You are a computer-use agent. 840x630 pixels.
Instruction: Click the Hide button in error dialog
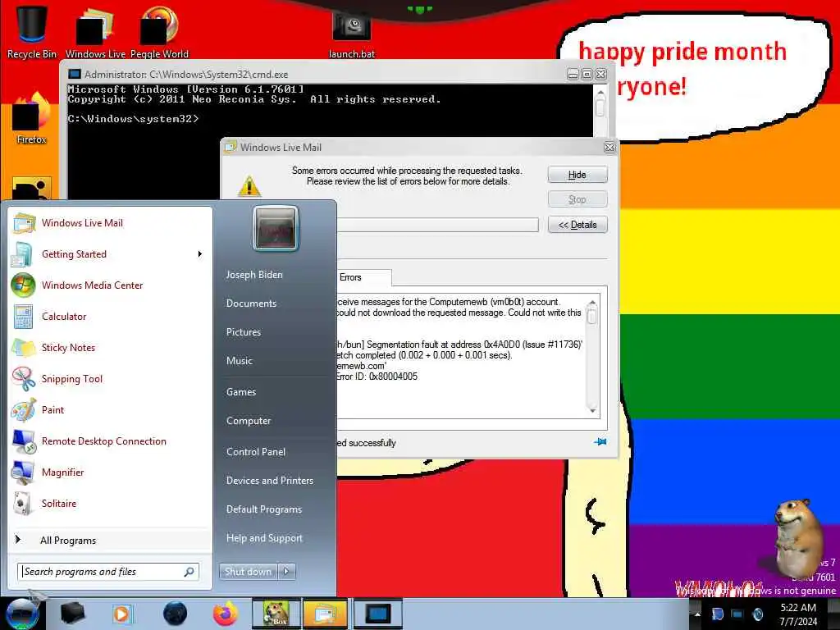pyautogui.click(x=577, y=175)
